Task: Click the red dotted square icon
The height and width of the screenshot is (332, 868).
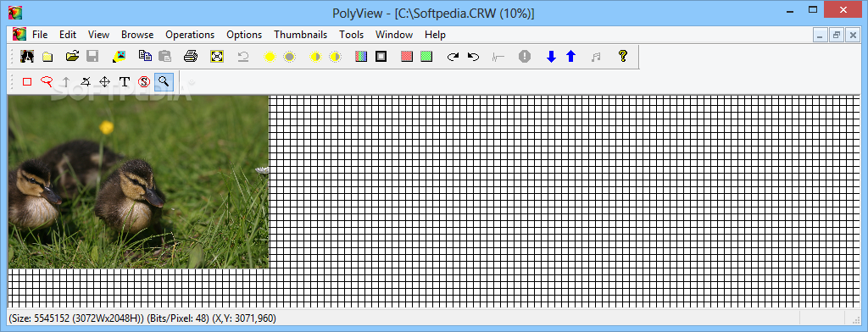Action: (x=407, y=56)
